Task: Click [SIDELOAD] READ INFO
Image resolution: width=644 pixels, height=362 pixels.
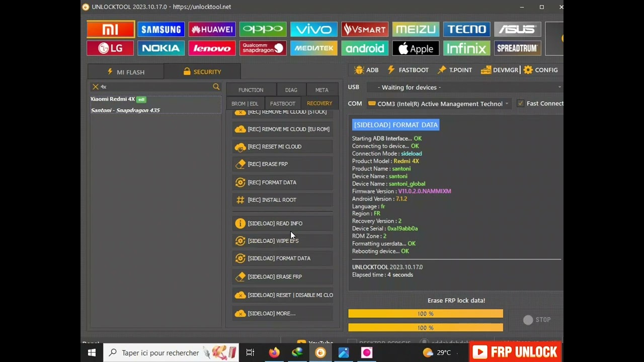Action: (x=283, y=223)
